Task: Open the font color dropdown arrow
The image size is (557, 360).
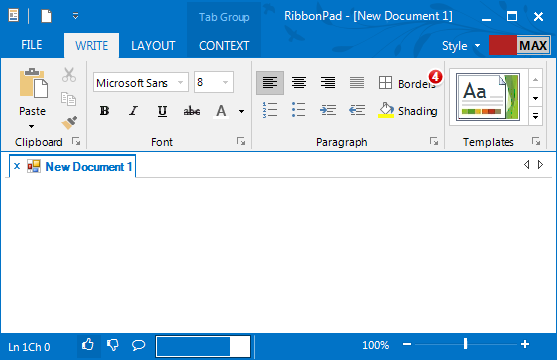Action: (242, 111)
